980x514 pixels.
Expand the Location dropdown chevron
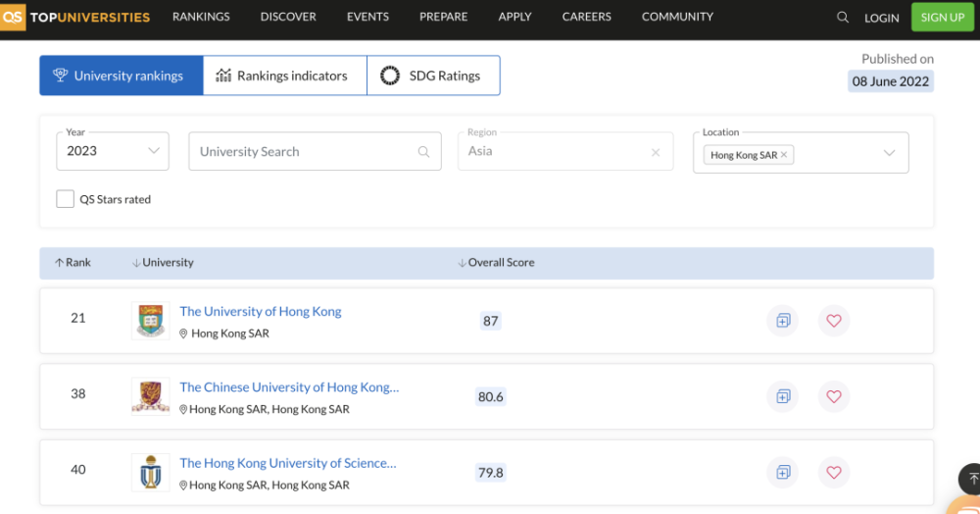pos(889,153)
